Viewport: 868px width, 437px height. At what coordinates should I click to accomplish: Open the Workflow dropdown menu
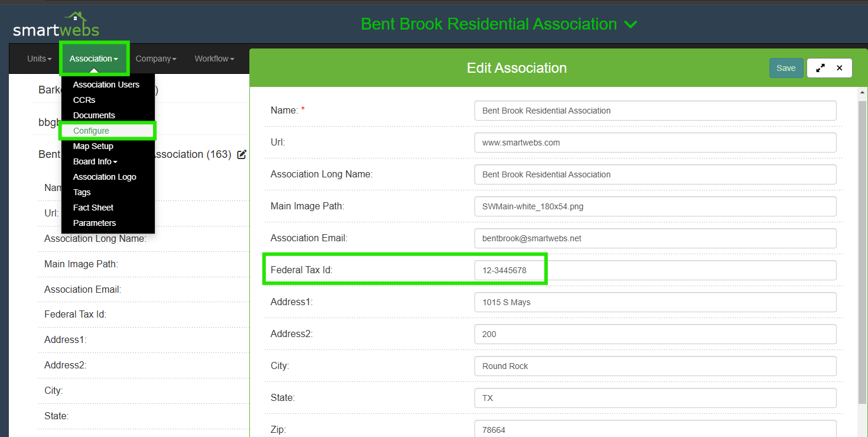(214, 59)
